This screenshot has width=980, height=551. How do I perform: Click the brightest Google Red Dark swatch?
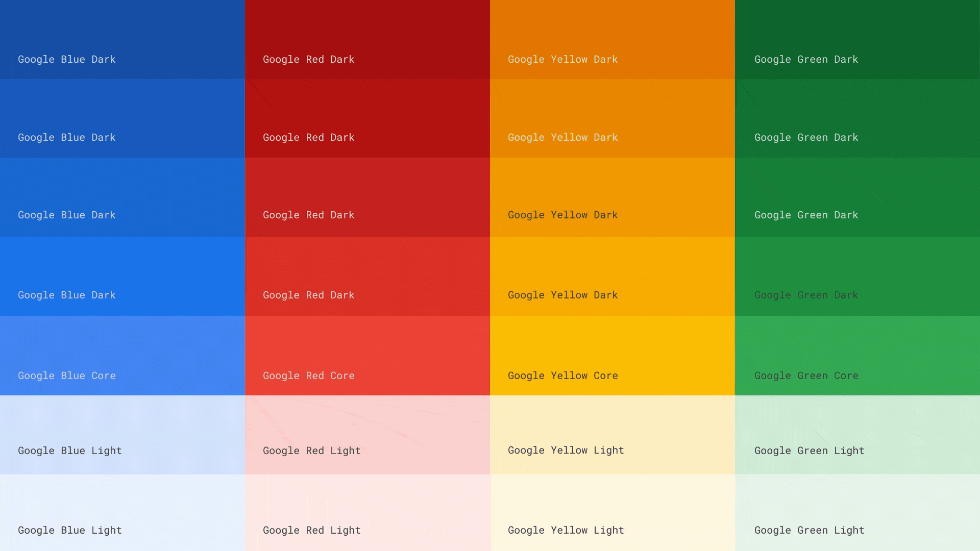coord(367,276)
